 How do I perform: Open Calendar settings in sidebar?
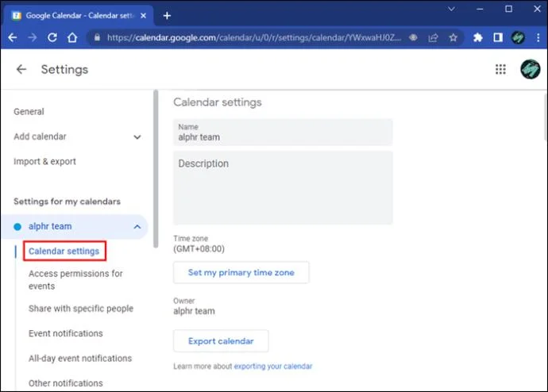tap(64, 252)
